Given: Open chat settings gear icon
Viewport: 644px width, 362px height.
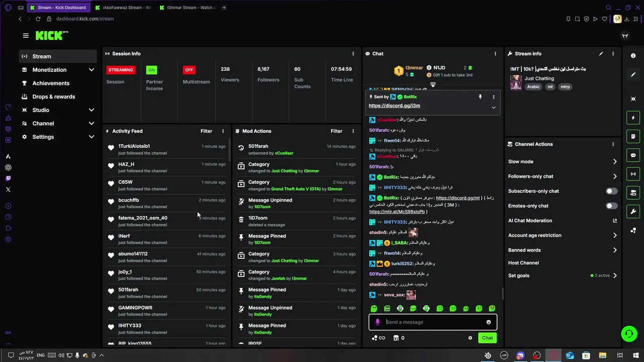Looking at the screenshot, I should point(470,338).
